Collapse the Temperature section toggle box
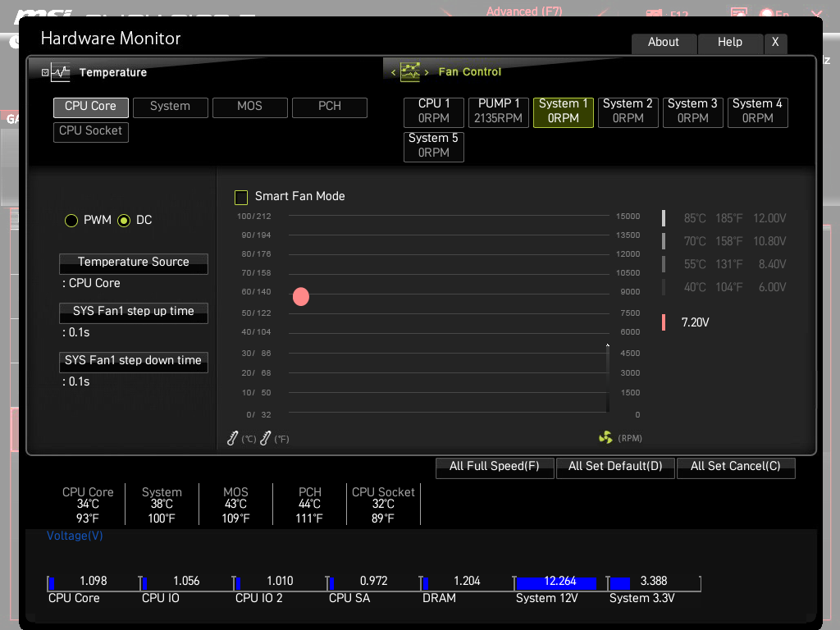Viewport: 840px width, 630px height. [x=45, y=72]
